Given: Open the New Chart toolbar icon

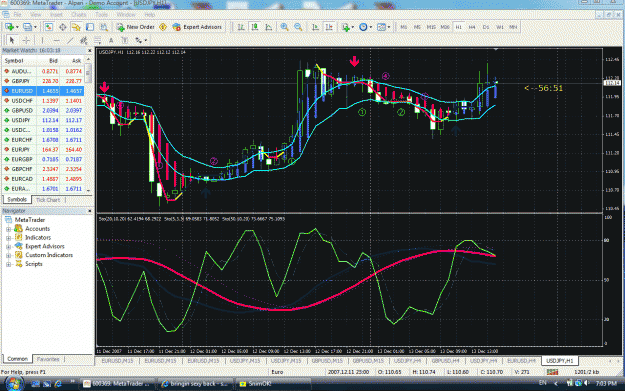Looking at the screenshot, I should pyautogui.click(x=9, y=27).
